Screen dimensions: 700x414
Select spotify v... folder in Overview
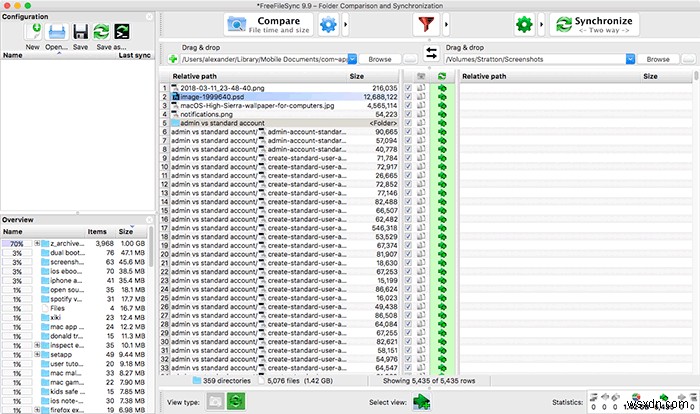[66, 299]
